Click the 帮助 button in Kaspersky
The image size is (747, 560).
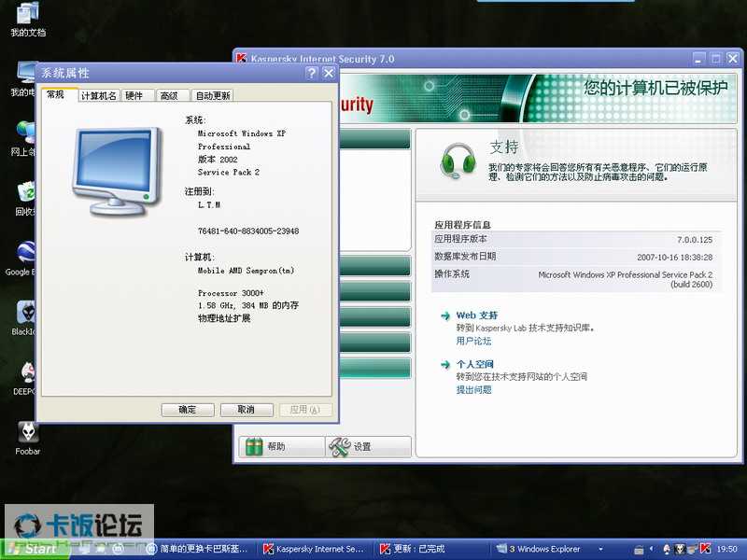click(x=282, y=447)
